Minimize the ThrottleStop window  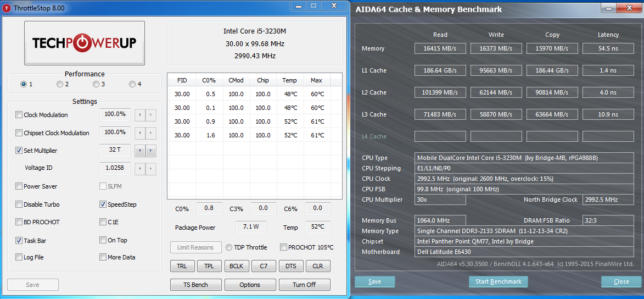point(299,5)
